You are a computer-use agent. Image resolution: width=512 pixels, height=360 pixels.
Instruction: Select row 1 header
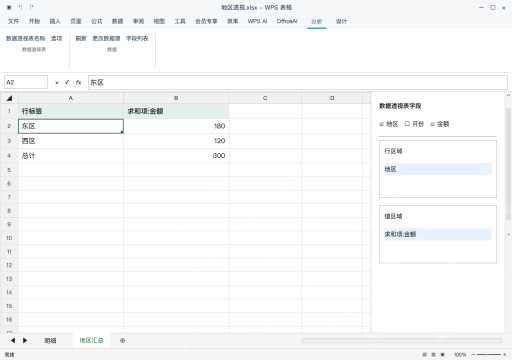pos(9,111)
